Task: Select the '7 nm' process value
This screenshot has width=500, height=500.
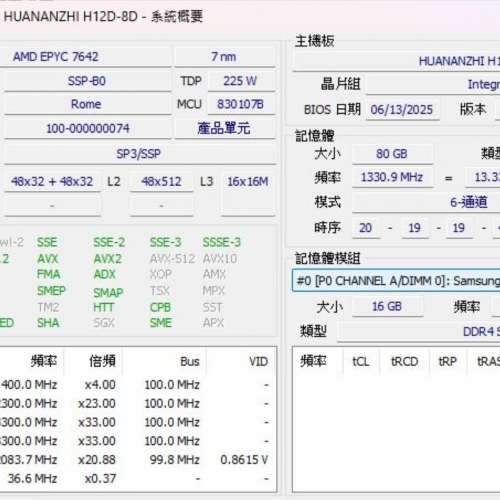Action: point(224,57)
